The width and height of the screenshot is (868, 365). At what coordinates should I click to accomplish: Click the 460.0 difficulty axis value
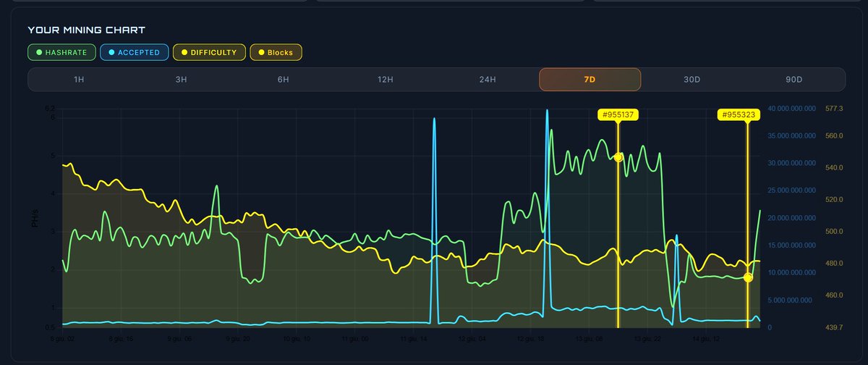[834, 295]
